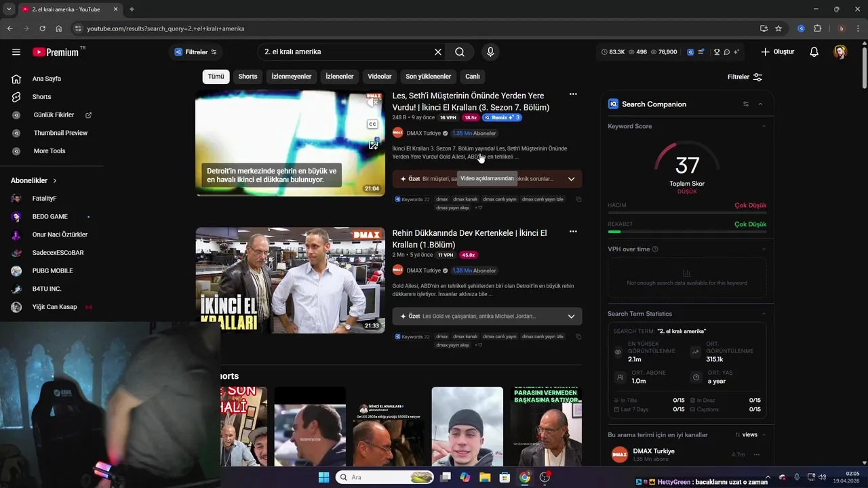Go to YouTube Premium home logo
Viewport: 868px width, 488px height.
56,52
